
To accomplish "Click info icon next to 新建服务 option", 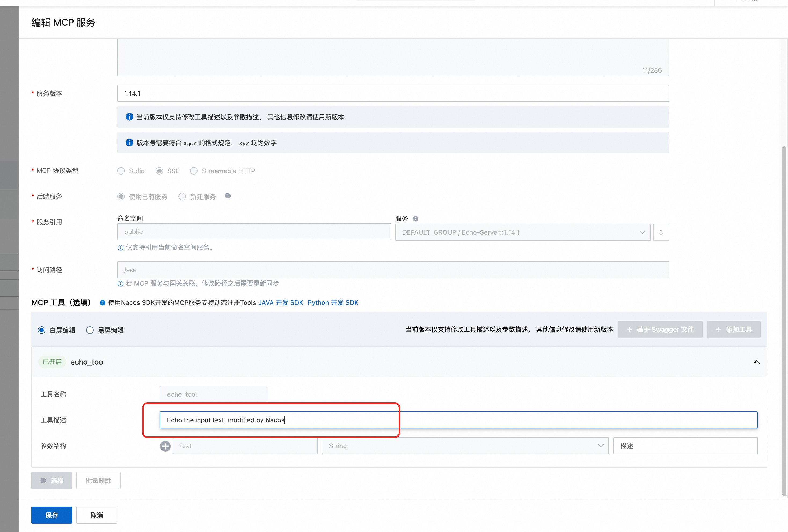I will point(228,196).
